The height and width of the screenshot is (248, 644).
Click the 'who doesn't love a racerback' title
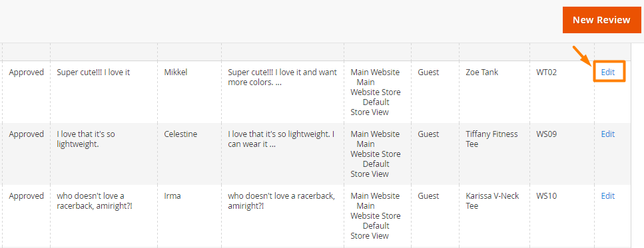click(x=95, y=201)
